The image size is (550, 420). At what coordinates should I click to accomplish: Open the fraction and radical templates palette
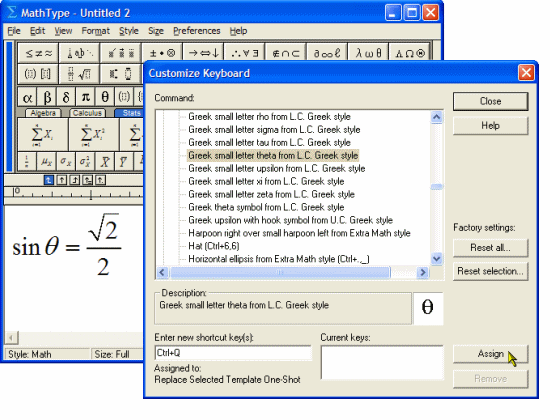point(80,74)
